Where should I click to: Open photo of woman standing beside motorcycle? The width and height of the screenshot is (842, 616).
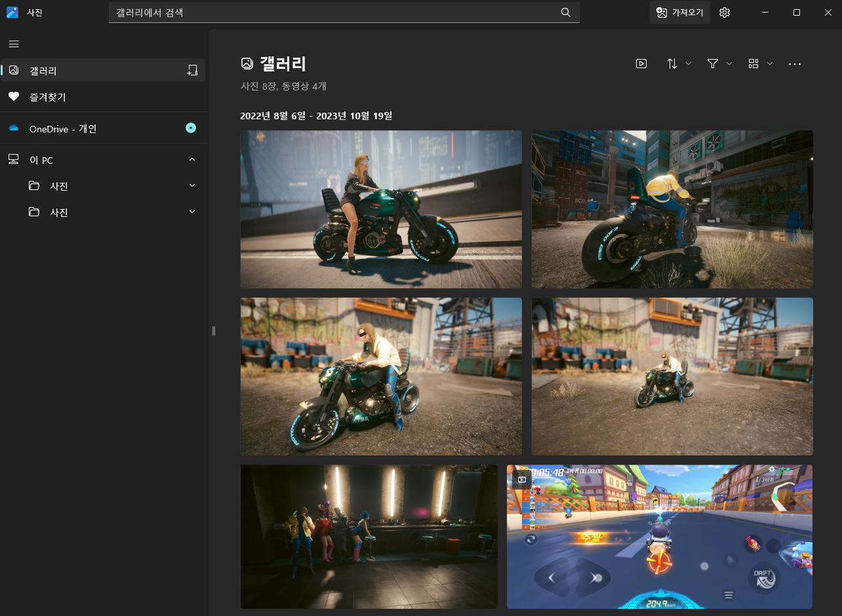click(381, 209)
